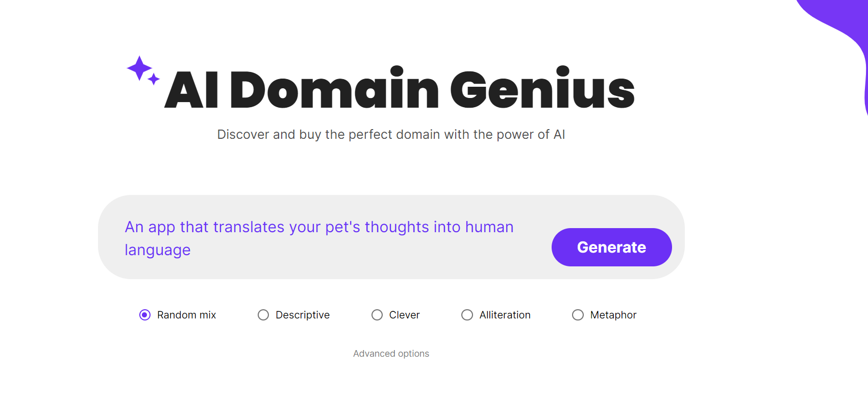Click the AI Domain Genius heading

click(x=399, y=90)
